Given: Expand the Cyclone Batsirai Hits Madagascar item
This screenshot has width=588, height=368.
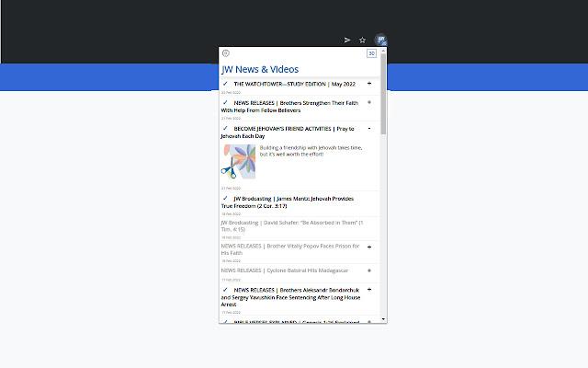Looking at the screenshot, I should pos(369,270).
